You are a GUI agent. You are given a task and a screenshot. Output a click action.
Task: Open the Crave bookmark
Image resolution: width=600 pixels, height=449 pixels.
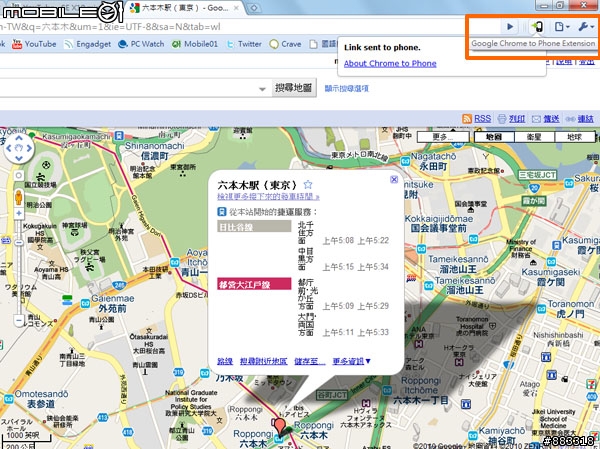pos(285,44)
